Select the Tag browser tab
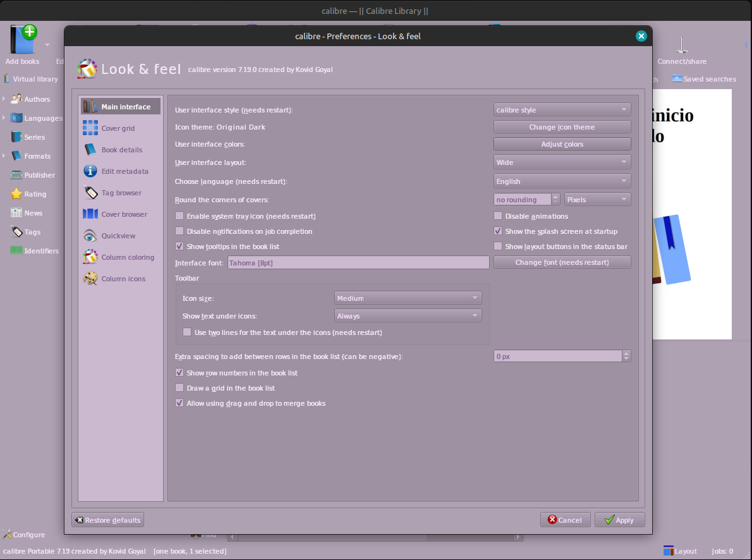This screenshot has height=560, width=752. 120,192
